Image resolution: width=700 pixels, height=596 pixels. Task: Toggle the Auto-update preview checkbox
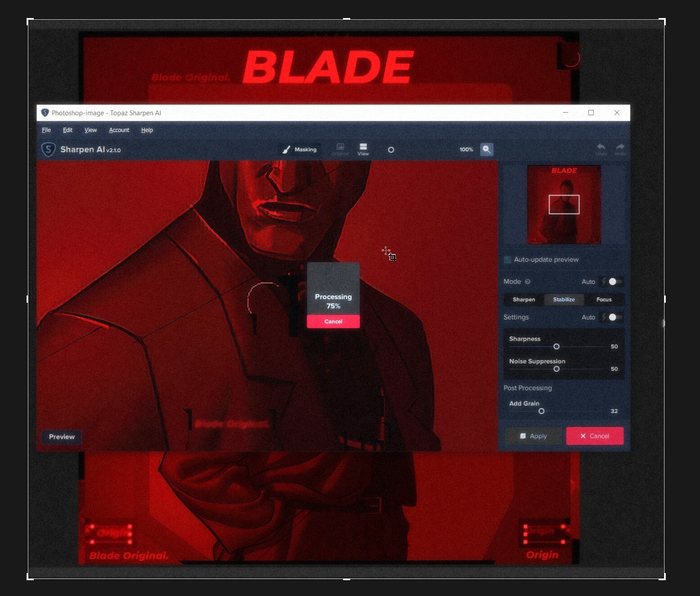[508, 259]
